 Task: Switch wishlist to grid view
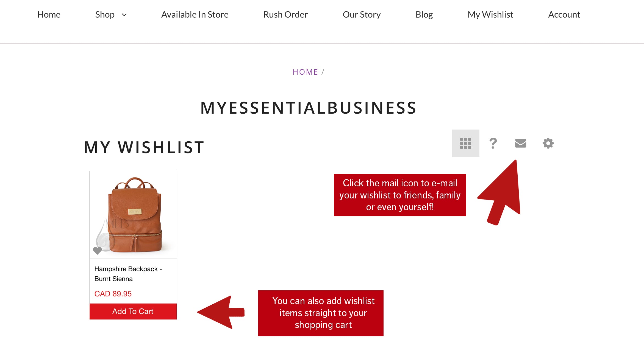click(465, 143)
